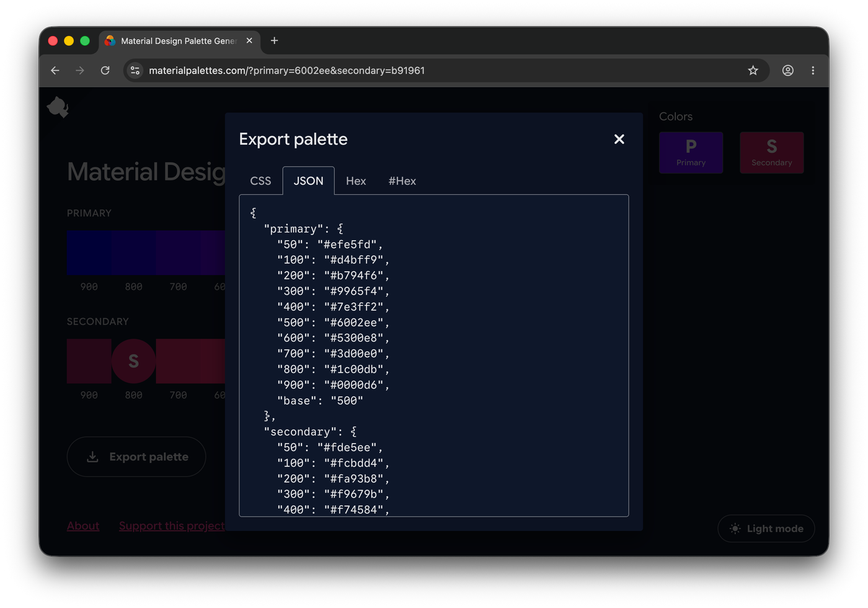
Task: Click the "primary": { key line
Action: pyautogui.click(x=303, y=229)
